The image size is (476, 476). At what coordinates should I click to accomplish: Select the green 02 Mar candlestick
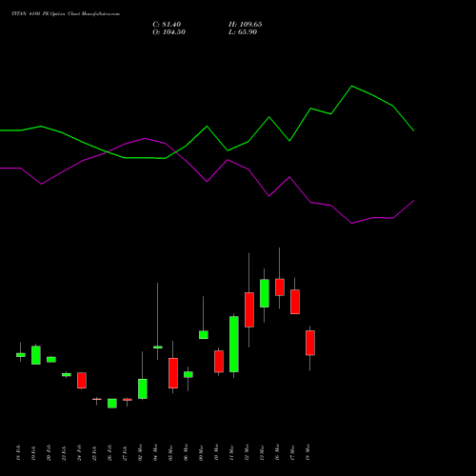[143, 388]
